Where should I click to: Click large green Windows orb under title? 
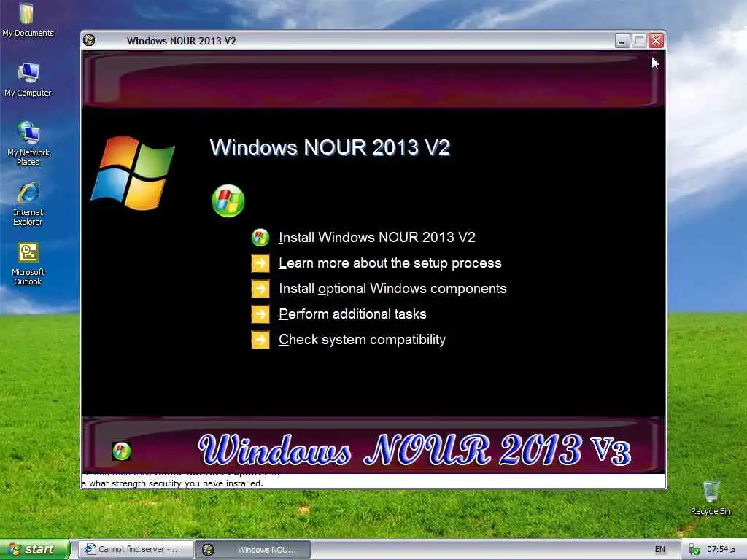click(x=228, y=201)
